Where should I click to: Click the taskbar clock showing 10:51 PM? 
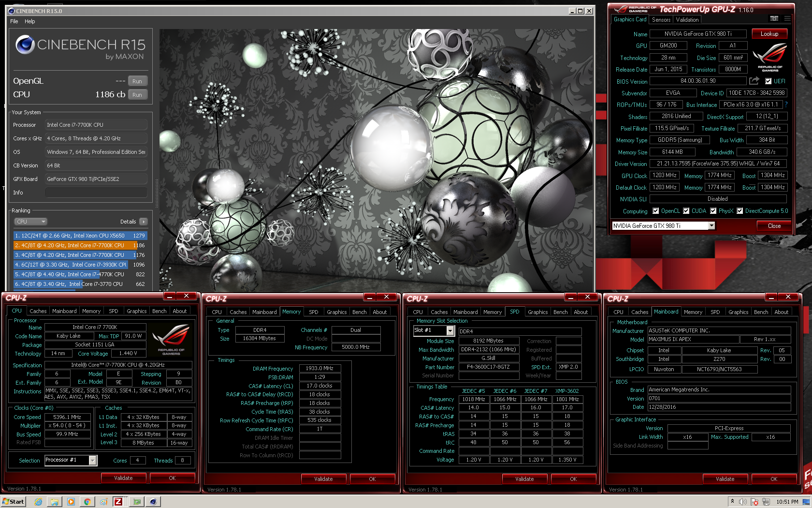click(x=787, y=502)
